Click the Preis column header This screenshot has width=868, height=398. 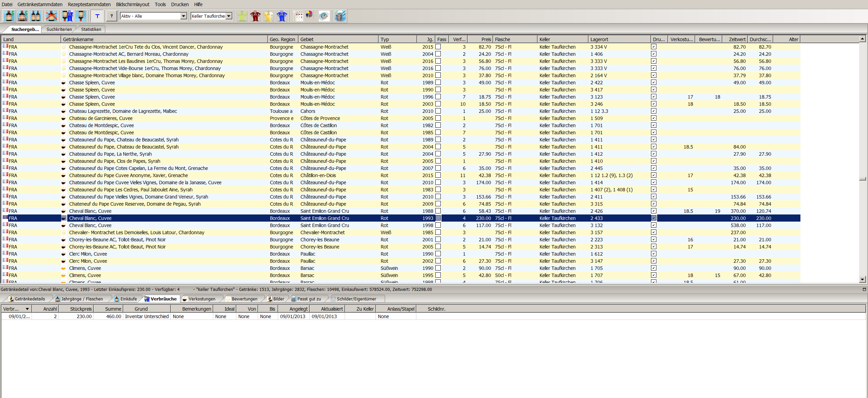click(480, 39)
